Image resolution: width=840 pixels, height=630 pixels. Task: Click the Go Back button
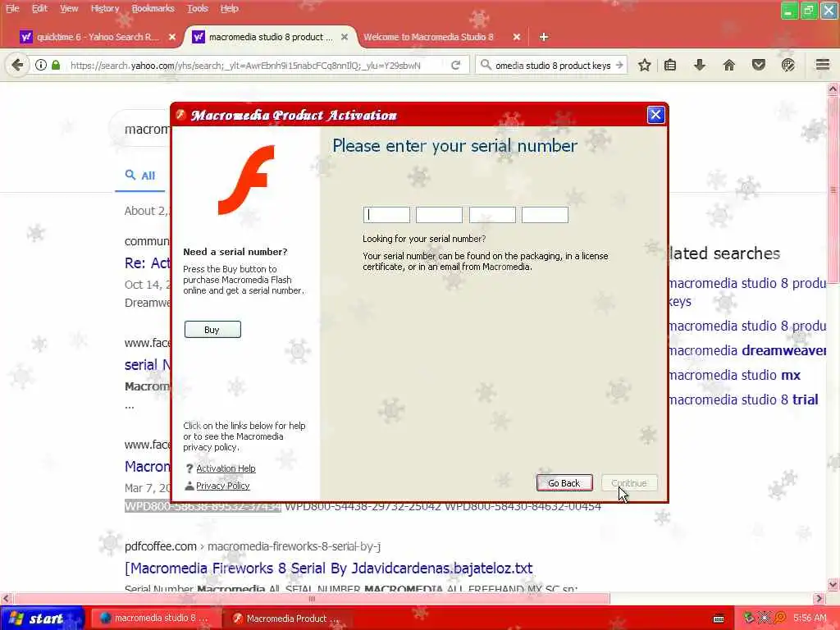coord(564,482)
